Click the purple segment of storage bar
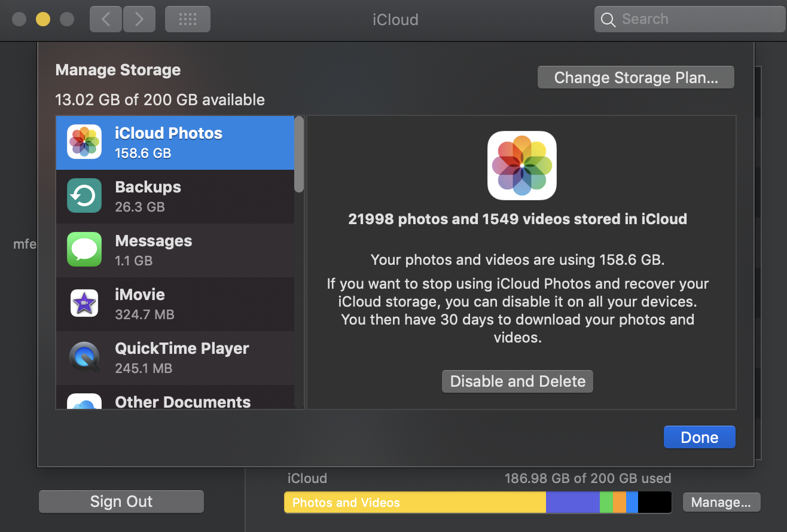The height and width of the screenshot is (532, 787). point(573,502)
